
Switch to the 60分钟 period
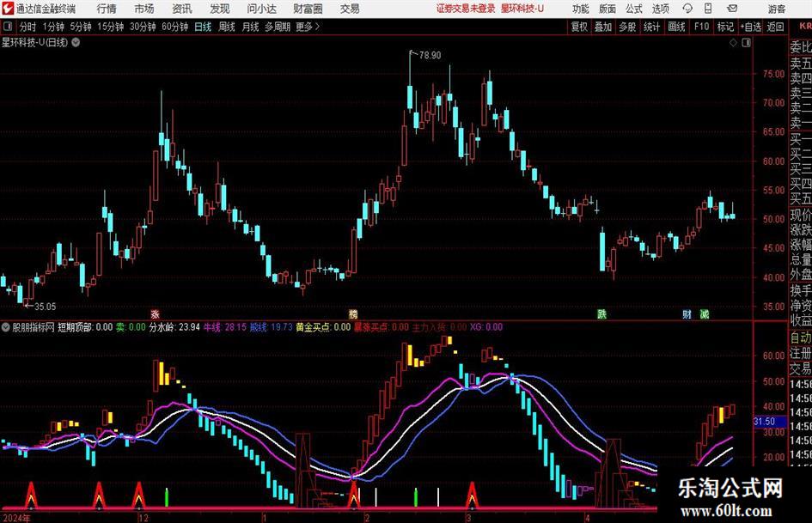click(x=175, y=27)
